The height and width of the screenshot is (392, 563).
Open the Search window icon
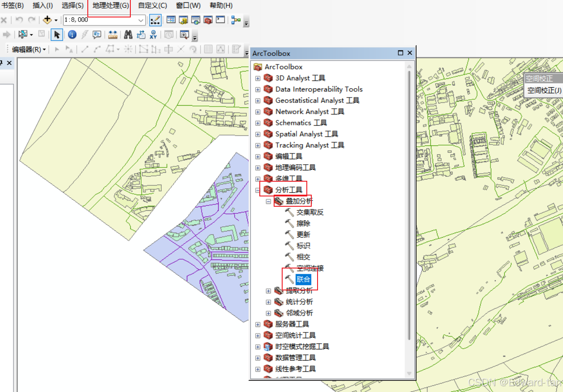pyautogui.click(x=196, y=20)
